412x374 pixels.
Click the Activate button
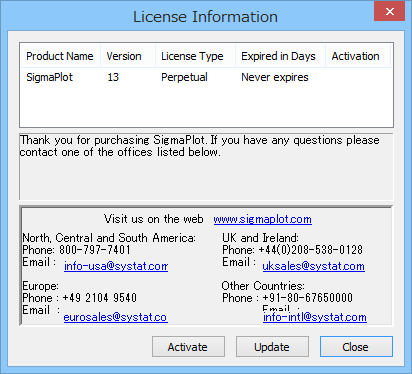[x=188, y=347]
